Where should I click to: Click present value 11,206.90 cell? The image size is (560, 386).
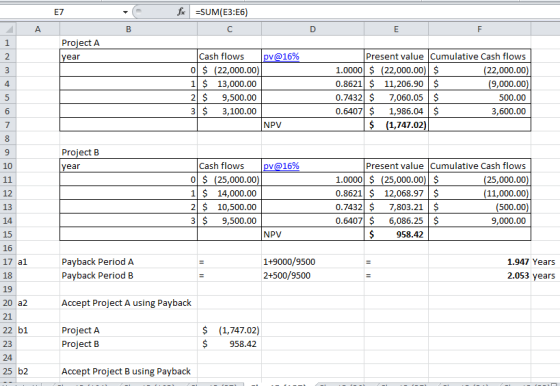tap(396, 84)
